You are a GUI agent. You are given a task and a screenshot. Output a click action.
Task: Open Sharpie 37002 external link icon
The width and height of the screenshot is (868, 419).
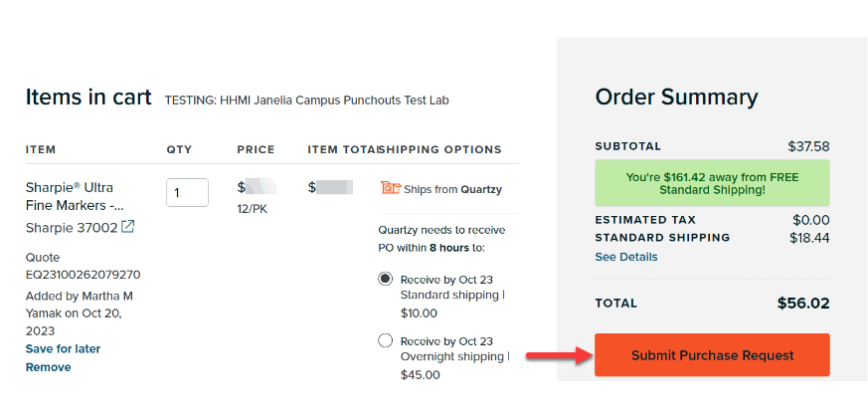point(128,227)
